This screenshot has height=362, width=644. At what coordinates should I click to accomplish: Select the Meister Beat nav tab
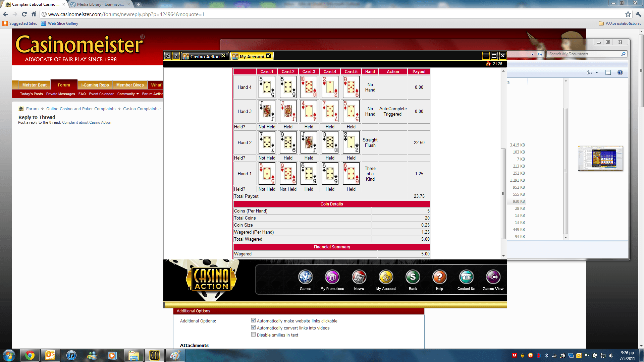click(x=34, y=85)
